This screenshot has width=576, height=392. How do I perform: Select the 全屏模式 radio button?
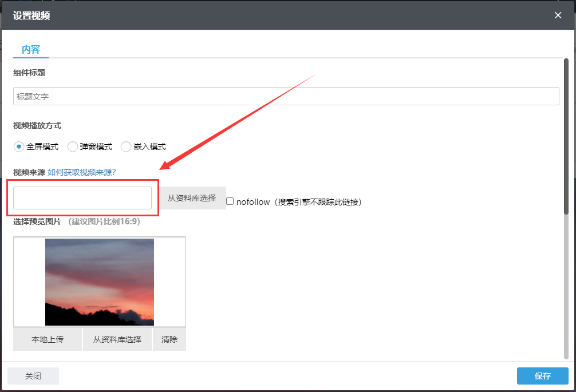click(19, 146)
